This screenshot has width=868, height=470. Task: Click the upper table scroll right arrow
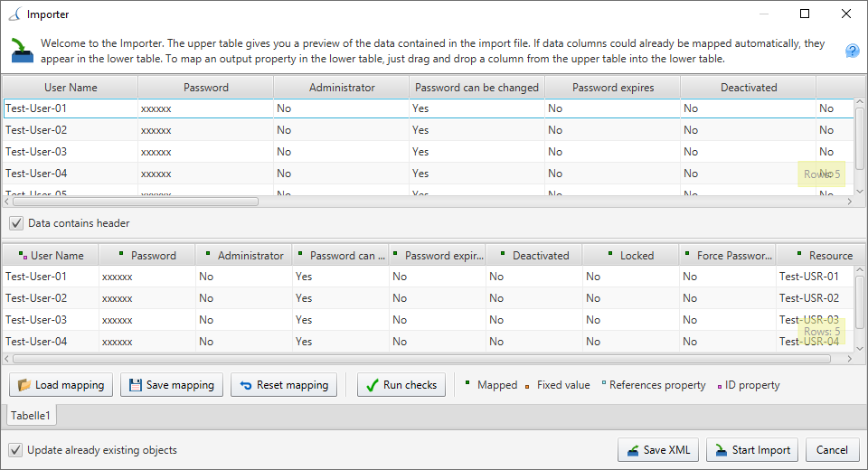coord(849,202)
